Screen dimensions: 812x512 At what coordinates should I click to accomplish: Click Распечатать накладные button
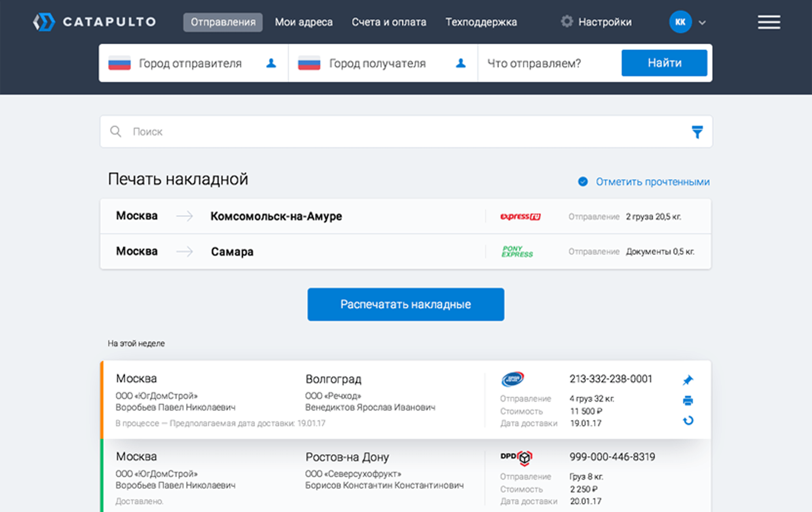(406, 304)
